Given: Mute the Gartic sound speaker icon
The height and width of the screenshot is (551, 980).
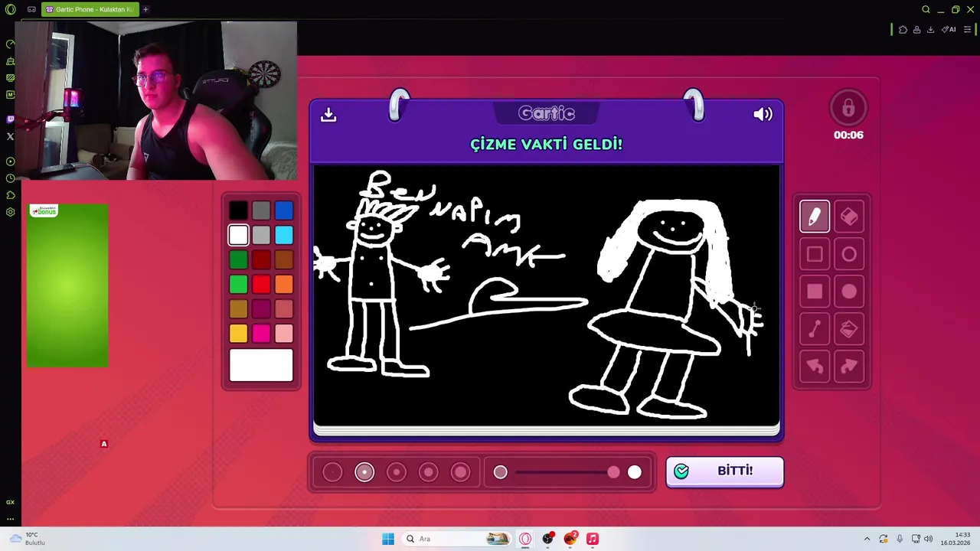Looking at the screenshot, I should point(763,114).
